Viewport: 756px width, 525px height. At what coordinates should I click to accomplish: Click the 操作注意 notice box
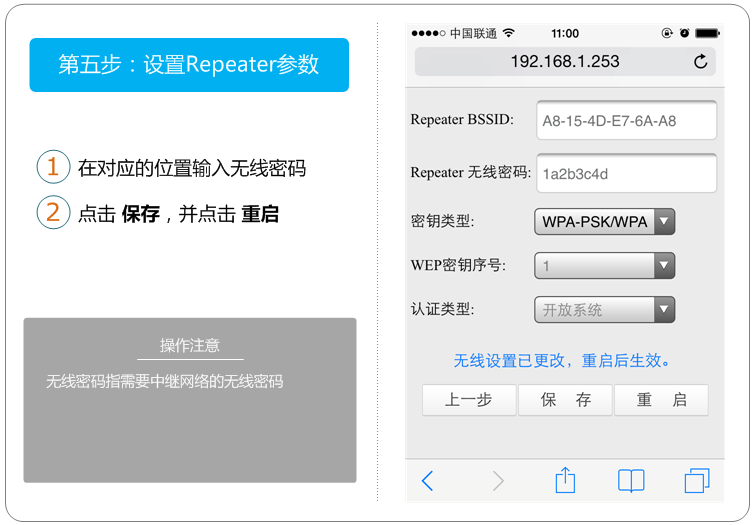(x=190, y=400)
